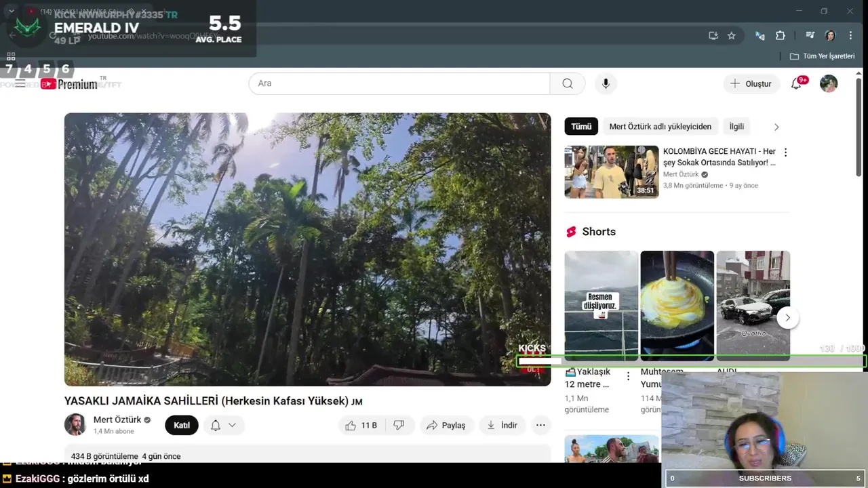Show more filter chips with right chevron
The image size is (868, 488).
(776, 127)
